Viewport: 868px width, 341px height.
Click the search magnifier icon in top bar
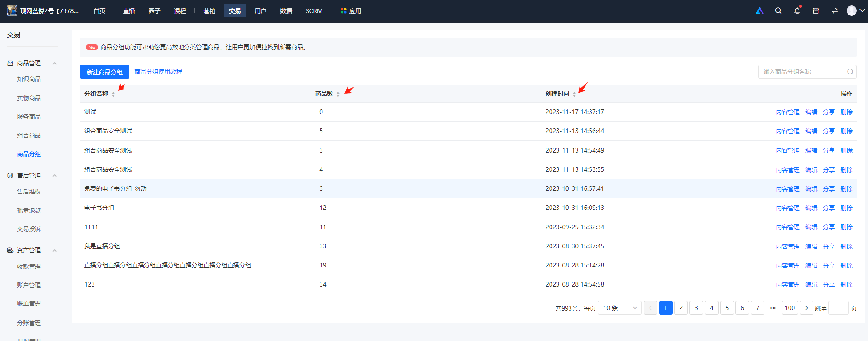[778, 10]
